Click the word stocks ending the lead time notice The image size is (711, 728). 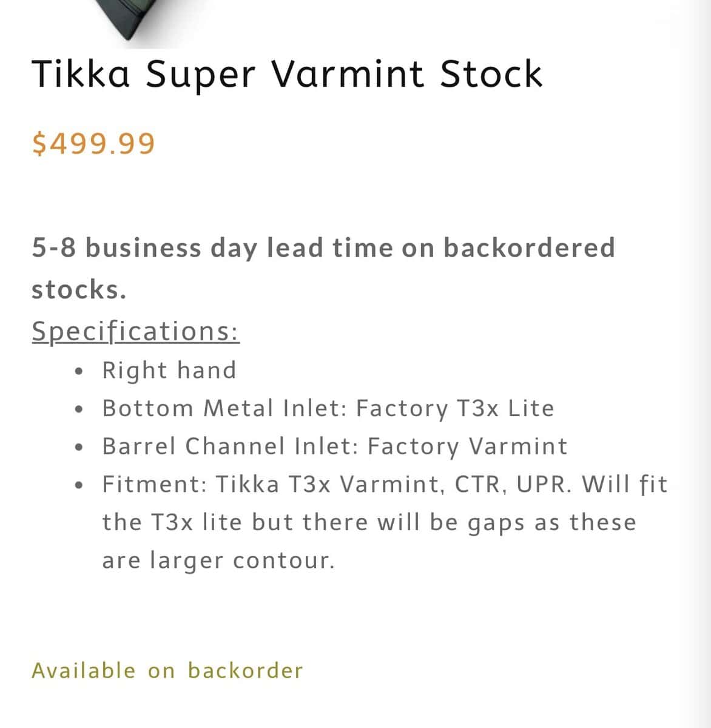pyautogui.click(x=79, y=290)
